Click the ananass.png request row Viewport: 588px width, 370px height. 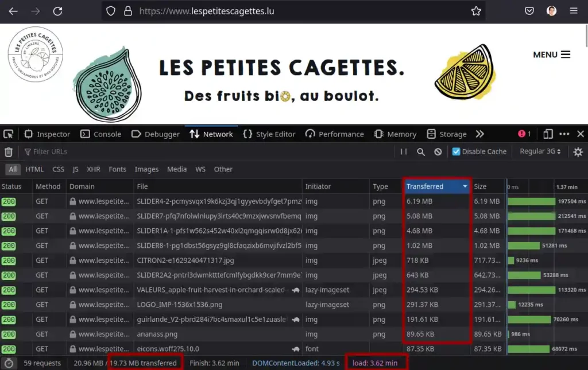218,334
